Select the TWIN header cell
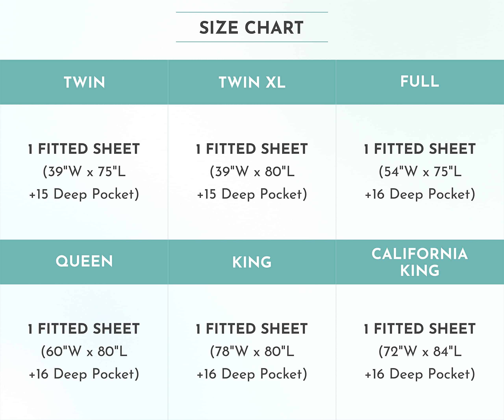 (x=84, y=82)
